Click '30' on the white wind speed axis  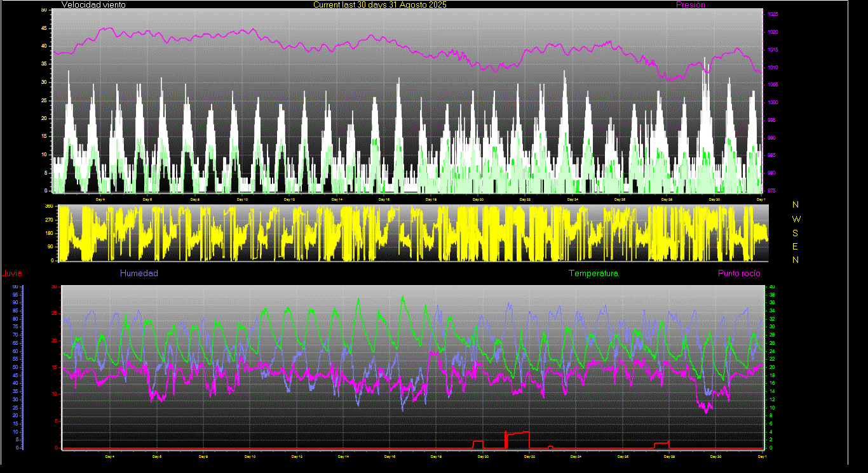coord(44,82)
